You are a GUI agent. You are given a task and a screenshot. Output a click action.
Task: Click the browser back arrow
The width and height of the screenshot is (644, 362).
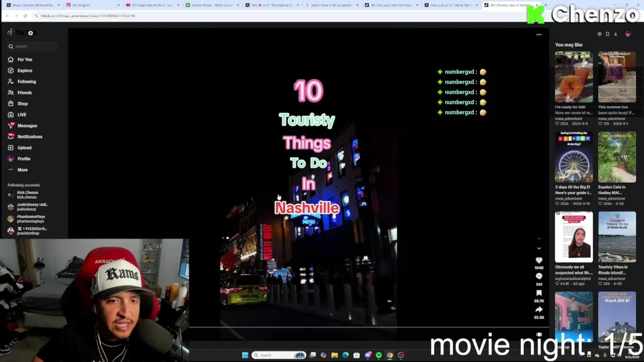(7, 16)
